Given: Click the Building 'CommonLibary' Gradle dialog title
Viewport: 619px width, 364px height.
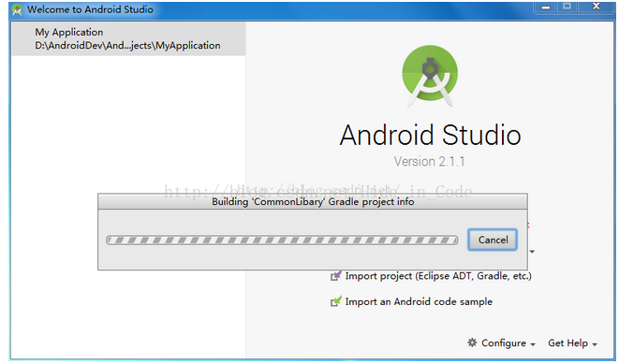Looking at the screenshot, I should (313, 201).
